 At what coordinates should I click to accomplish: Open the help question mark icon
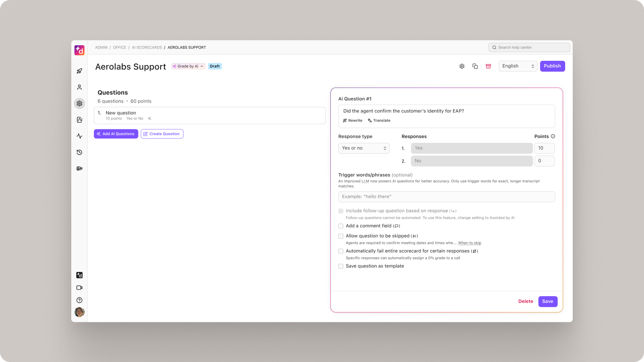[x=79, y=300]
